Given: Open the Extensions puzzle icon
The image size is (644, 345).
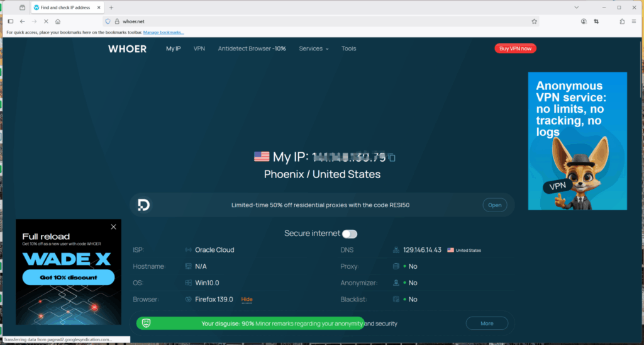Looking at the screenshot, I should click(622, 21).
